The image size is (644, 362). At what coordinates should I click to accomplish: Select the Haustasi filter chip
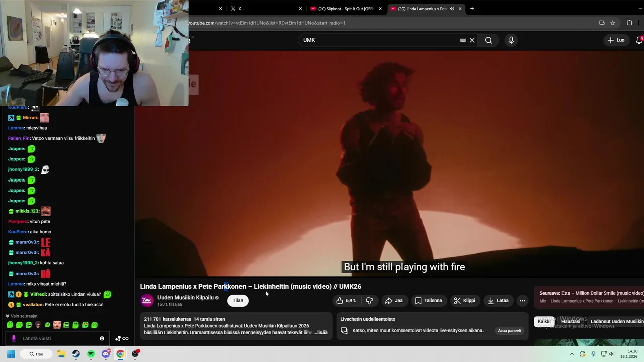[x=571, y=322]
